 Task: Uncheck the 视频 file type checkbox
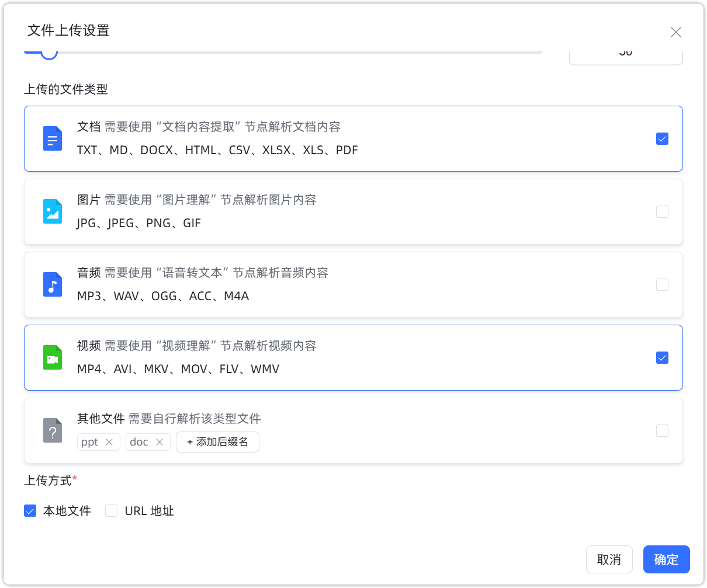(662, 357)
